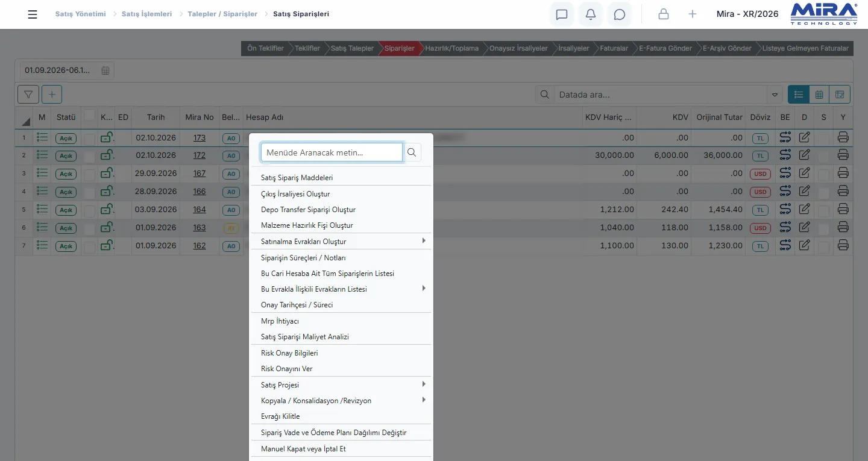The width and height of the screenshot is (868, 461).
Task: Expand the Satınalma Evrakları Oluştur submenu
Action: 424,241
